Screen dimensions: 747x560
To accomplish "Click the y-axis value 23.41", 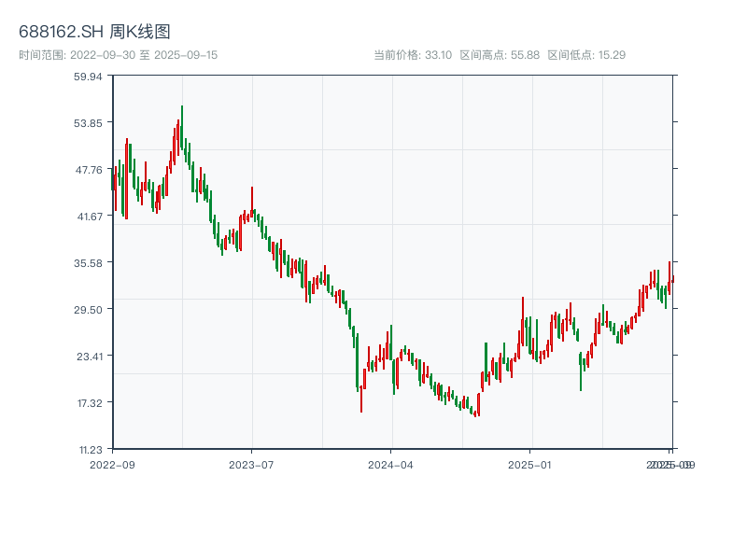I will tap(90, 357).
